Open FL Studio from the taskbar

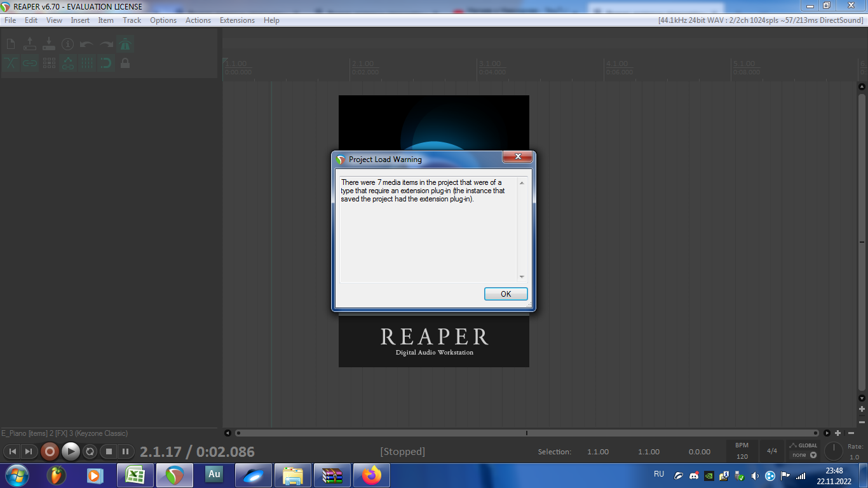[57, 475]
